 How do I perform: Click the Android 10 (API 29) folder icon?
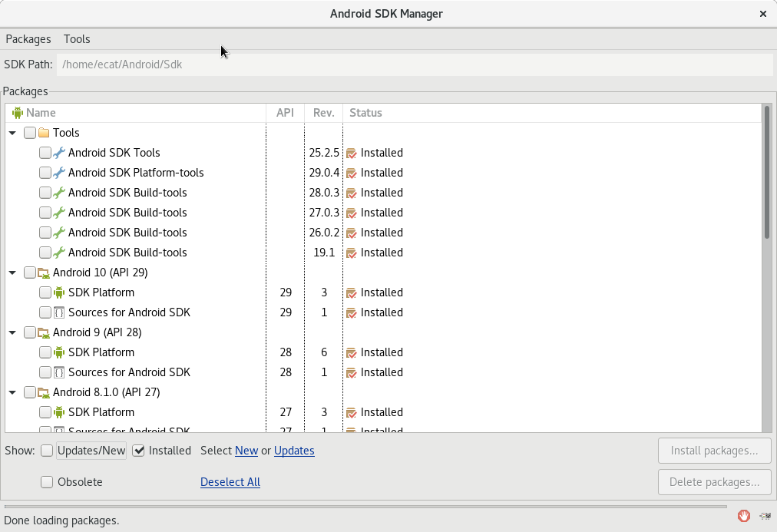point(44,273)
